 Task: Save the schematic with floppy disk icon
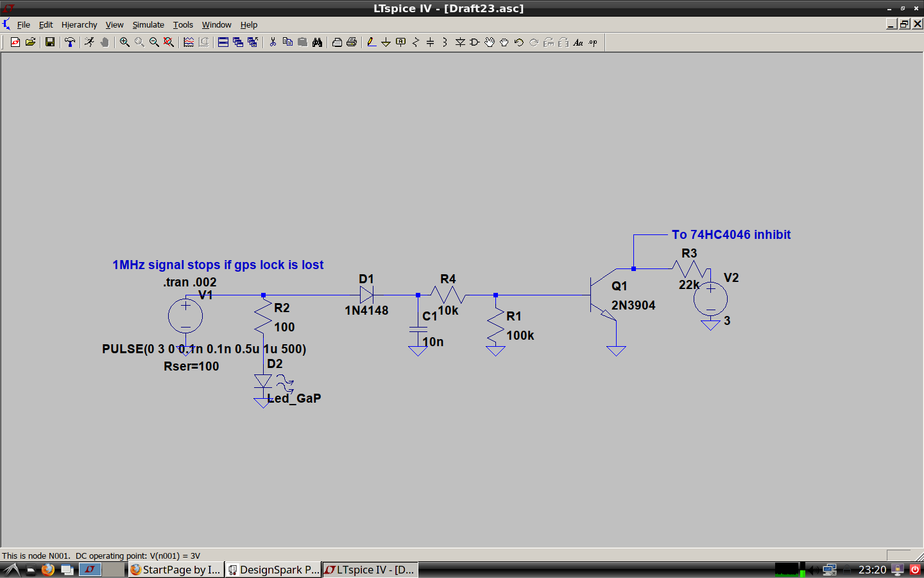49,42
